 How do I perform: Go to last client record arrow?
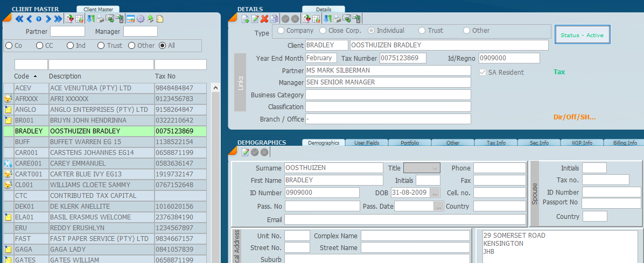pyautogui.click(x=58, y=19)
